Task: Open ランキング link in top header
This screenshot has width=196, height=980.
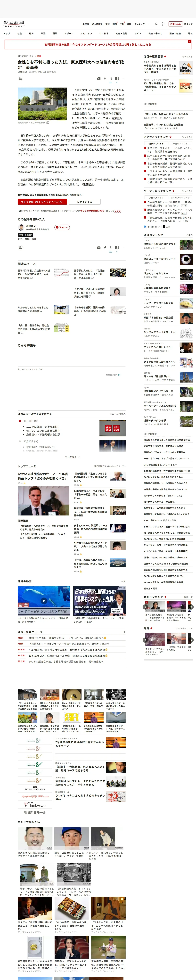Action: tap(139, 24)
